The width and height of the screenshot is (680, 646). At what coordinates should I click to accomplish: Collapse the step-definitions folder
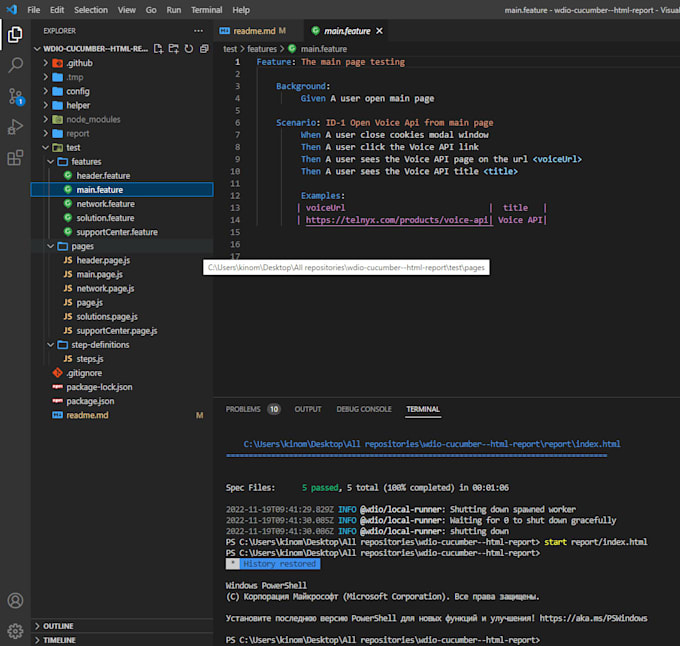click(122, 345)
